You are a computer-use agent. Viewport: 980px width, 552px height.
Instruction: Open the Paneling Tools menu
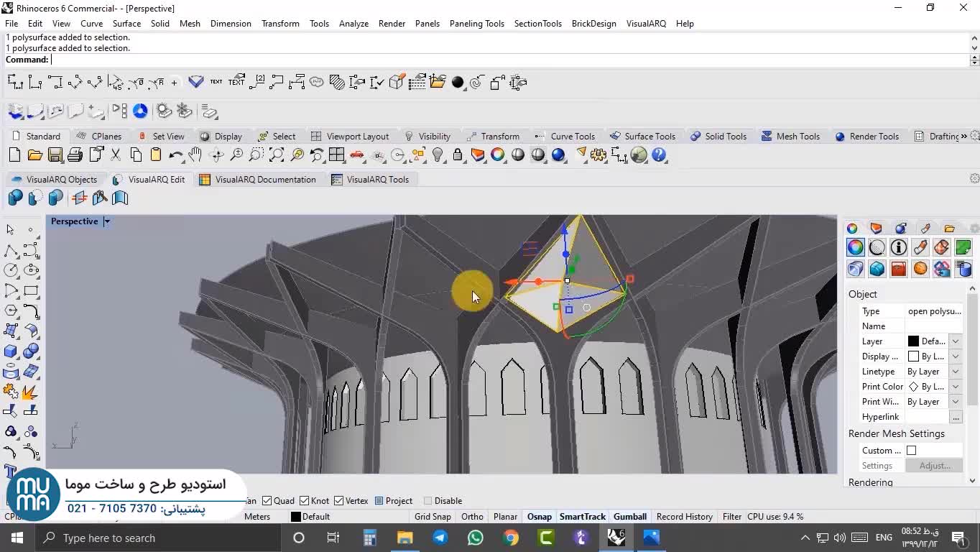tap(476, 24)
